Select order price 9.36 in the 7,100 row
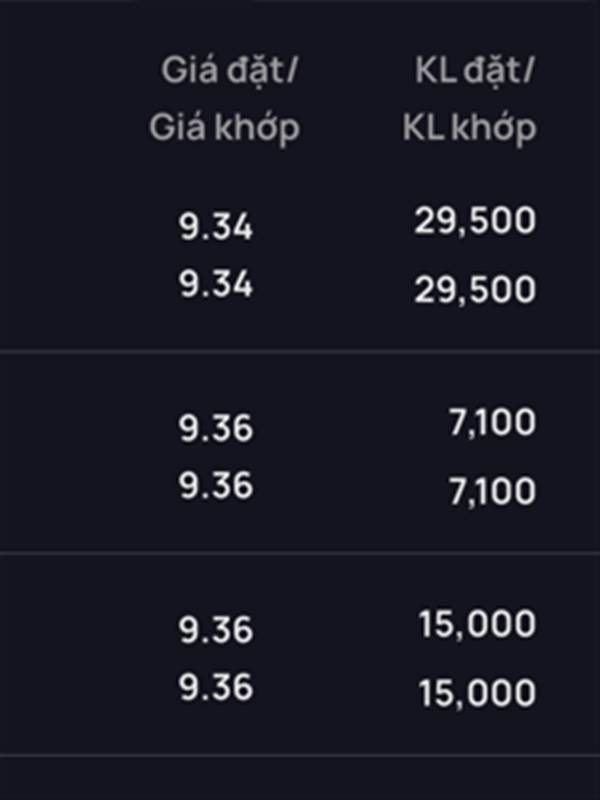This screenshot has width=600, height=800. click(x=216, y=428)
